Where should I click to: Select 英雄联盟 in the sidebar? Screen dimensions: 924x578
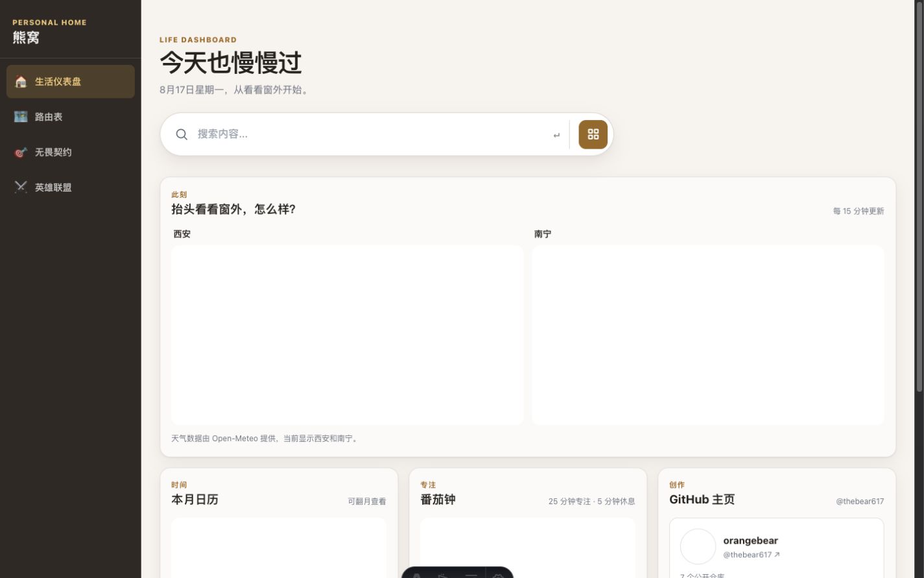click(71, 187)
